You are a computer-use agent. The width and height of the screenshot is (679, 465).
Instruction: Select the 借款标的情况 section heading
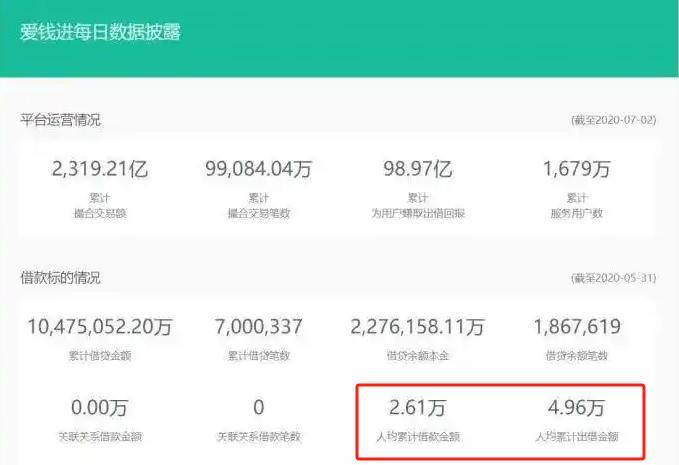click(60, 278)
